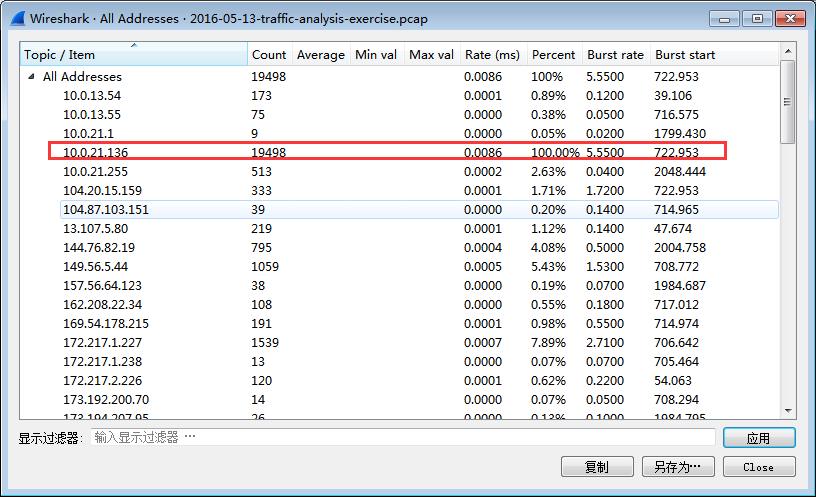Click the 应用 apply button
This screenshot has height=497, width=816.
tap(759, 438)
